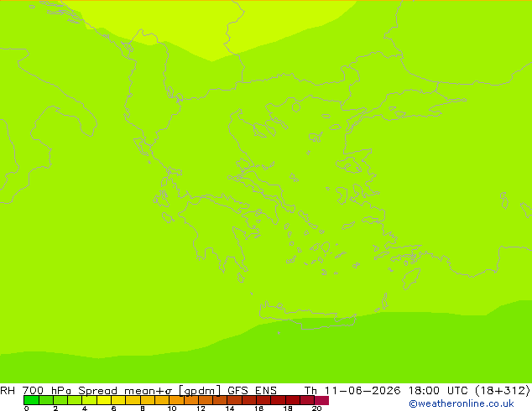Click the '[gpdm]' unit label
This screenshot has height=411, width=532.
(200, 391)
